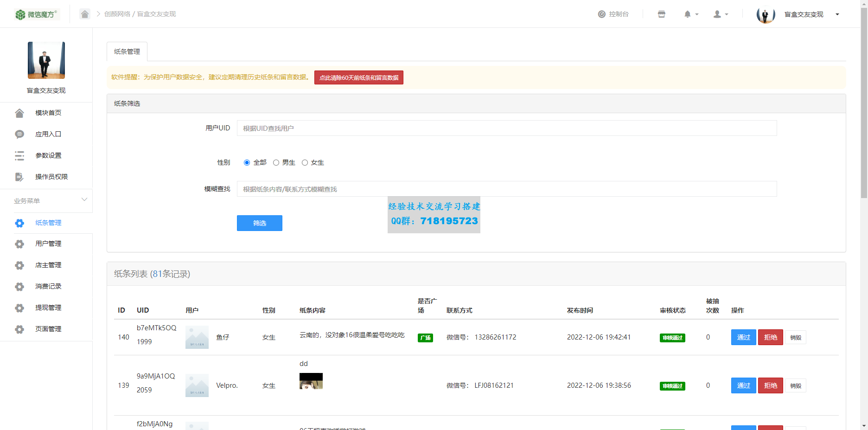Click the 应用入口 chat bubble icon

[x=19, y=135]
